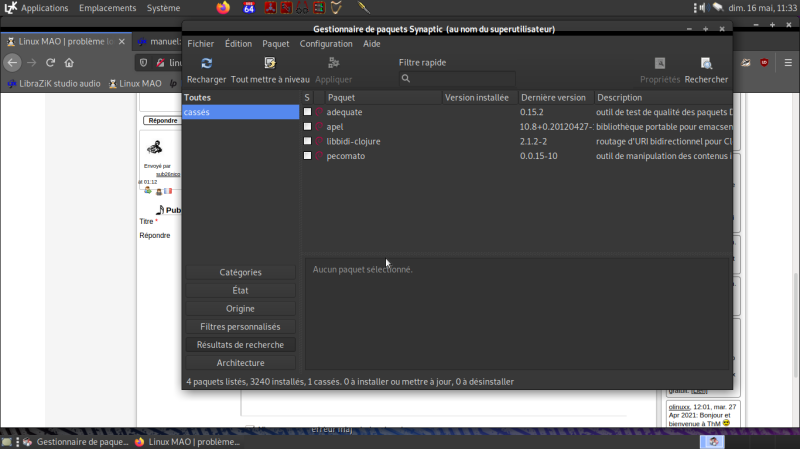Click the Appliquer gears icon
Image resolution: width=800 pixels, height=449 pixels.
pyautogui.click(x=334, y=63)
